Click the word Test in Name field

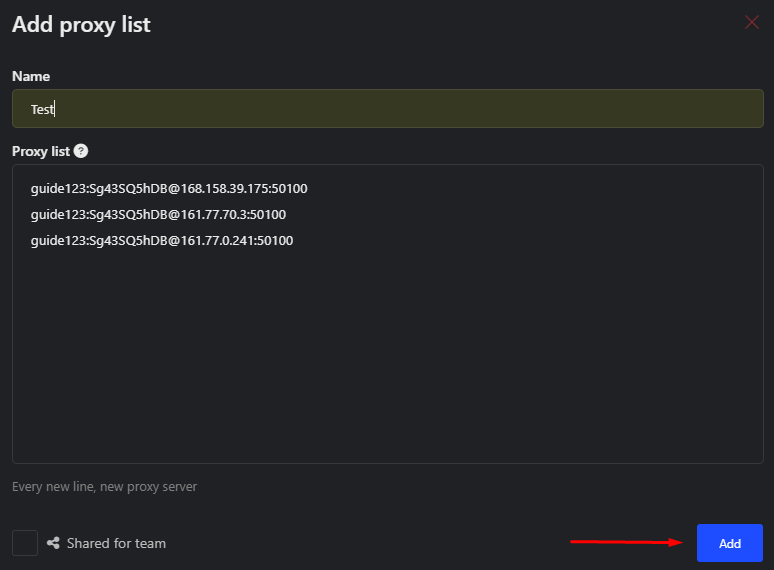(x=42, y=109)
